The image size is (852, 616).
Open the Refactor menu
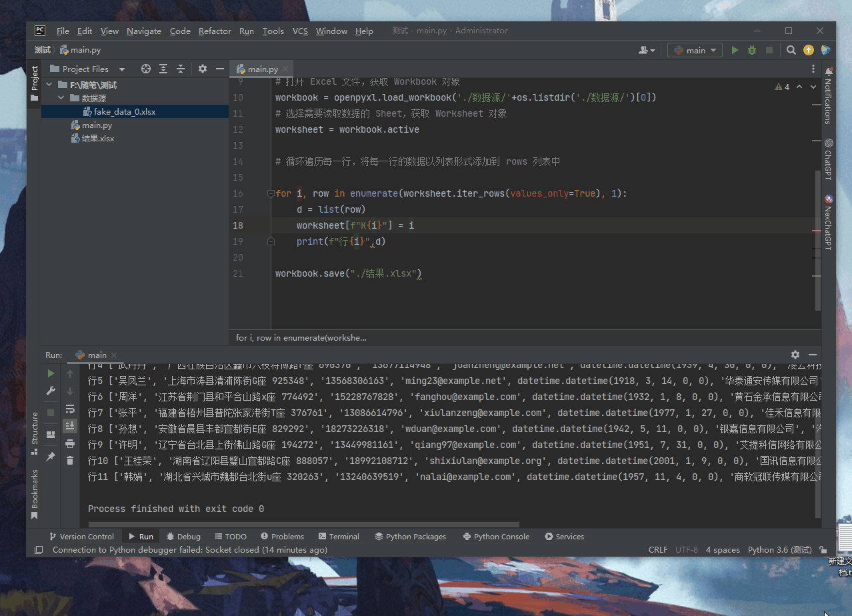point(215,31)
